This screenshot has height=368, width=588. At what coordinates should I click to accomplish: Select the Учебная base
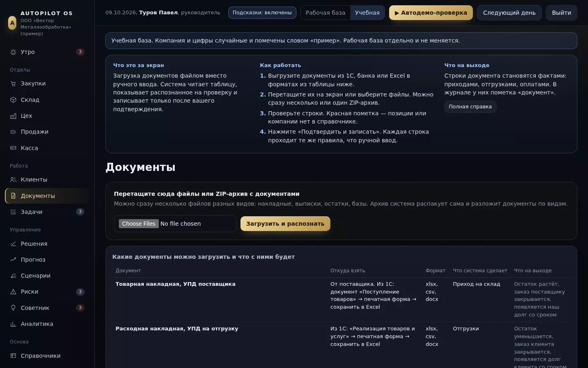367,13
